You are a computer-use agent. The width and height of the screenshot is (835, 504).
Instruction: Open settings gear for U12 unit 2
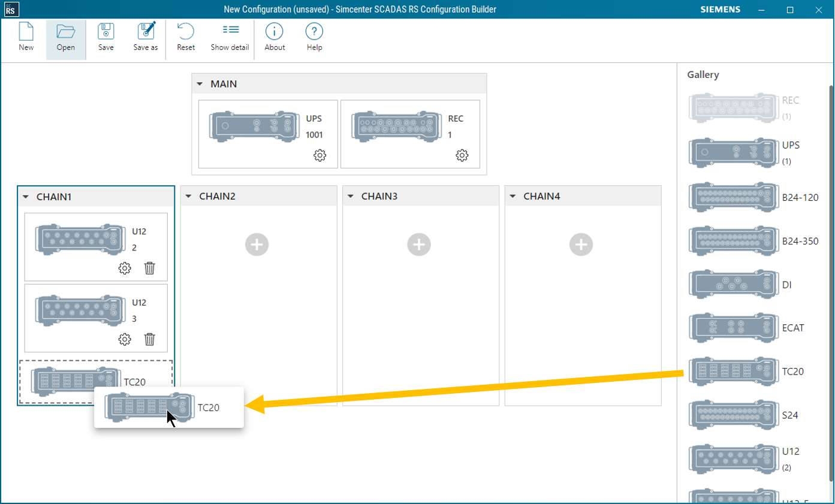(125, 268)
